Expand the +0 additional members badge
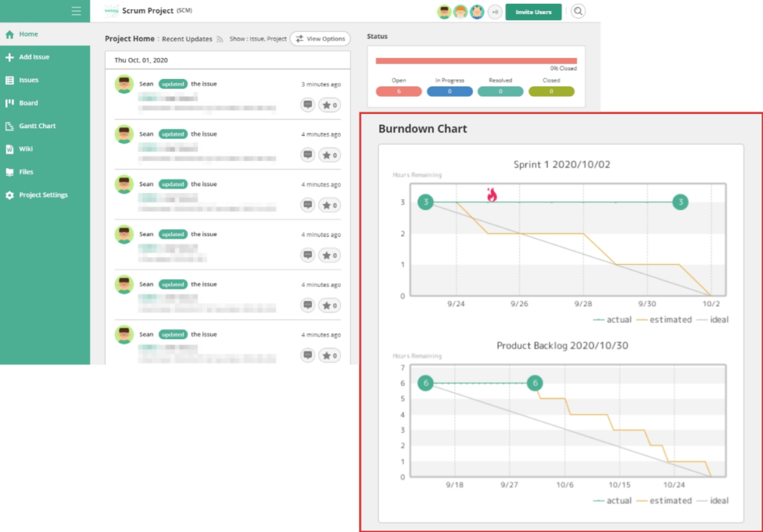Screen dimensions: 763x532 (x=495, y=12)
